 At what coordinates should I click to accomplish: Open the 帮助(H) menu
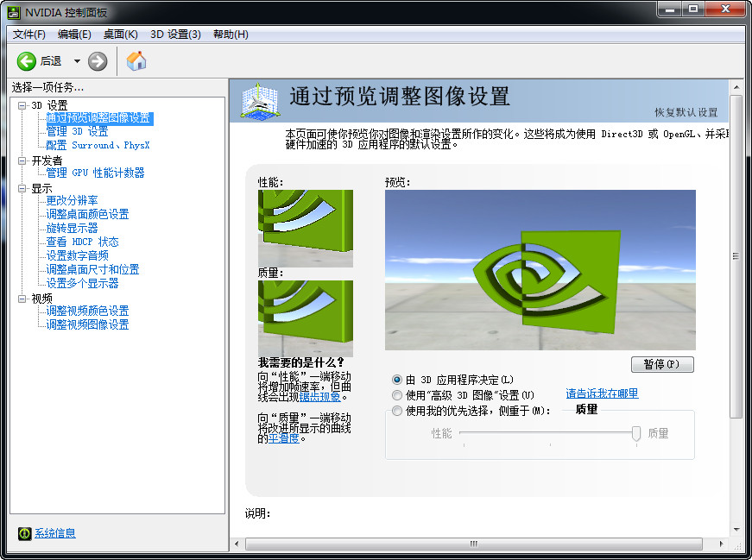pyautogui.click(x=231, y=35)
